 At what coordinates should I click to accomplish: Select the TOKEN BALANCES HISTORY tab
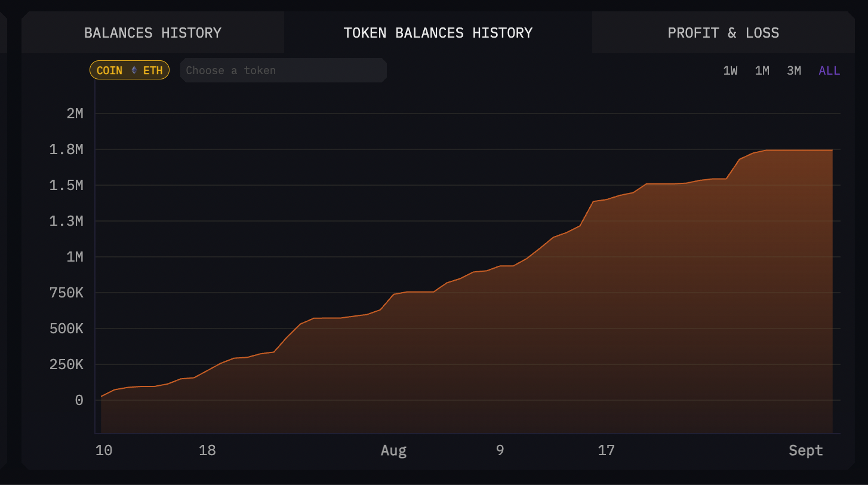point(438,32)
